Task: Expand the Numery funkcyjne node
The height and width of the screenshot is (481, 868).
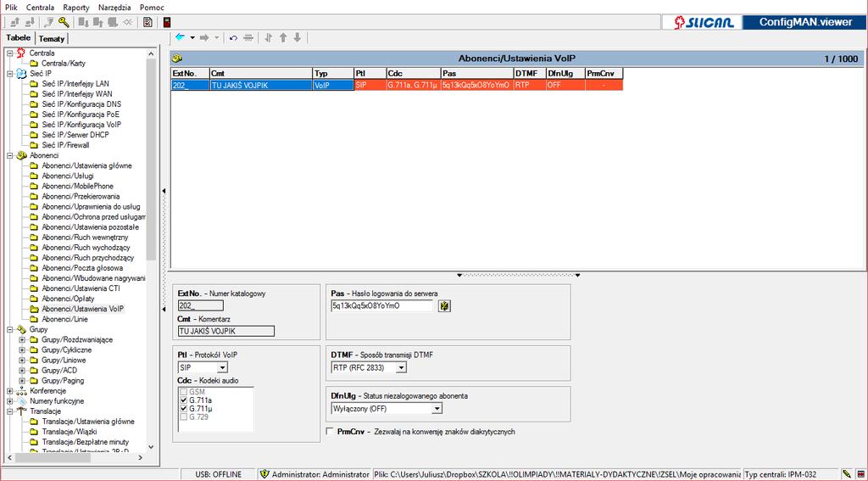Action: [10, 401]
